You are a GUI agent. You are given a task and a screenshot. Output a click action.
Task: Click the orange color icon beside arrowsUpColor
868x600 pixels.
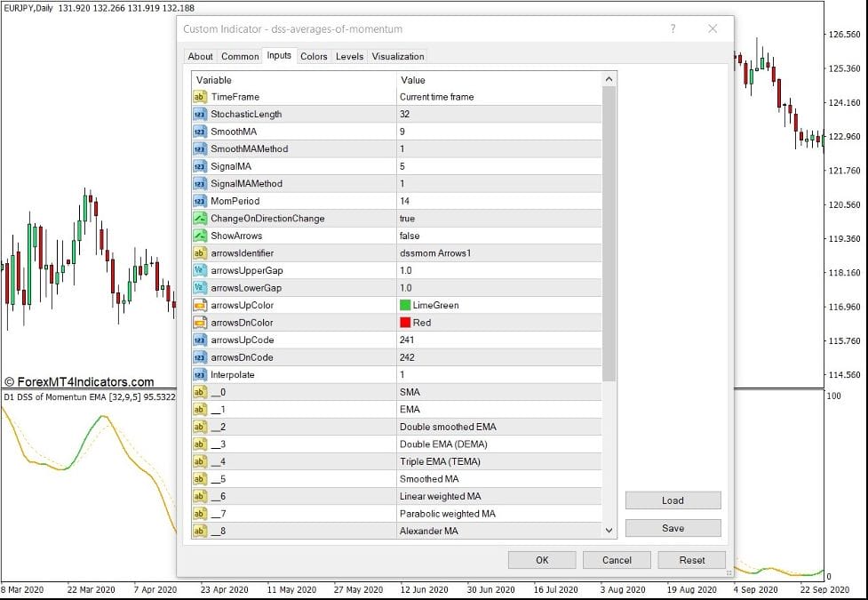coord(199,305)
